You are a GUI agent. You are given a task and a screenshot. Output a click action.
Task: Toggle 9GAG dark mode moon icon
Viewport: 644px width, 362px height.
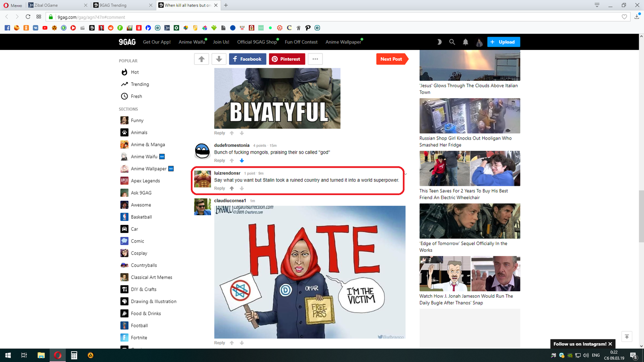coord(439,42)
